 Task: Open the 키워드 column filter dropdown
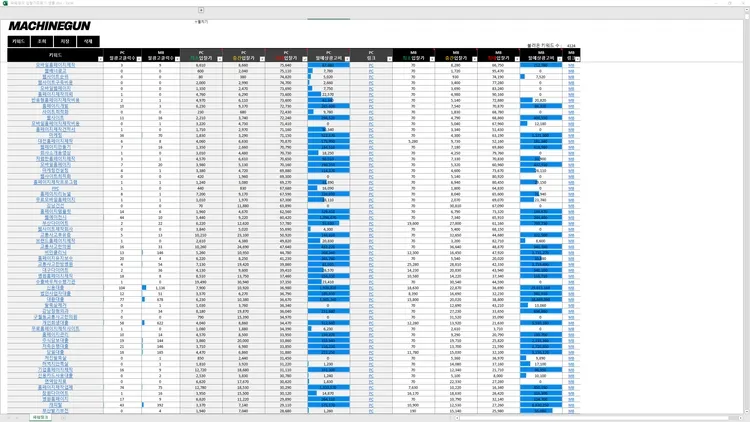[x=101, y=59]
